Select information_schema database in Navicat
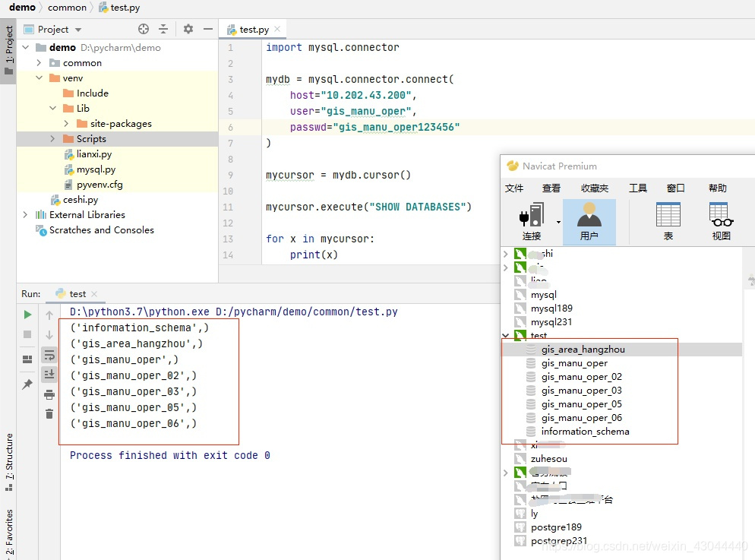Image resolution: width=755 pixels, height=560 pixels. coord(585,432)
